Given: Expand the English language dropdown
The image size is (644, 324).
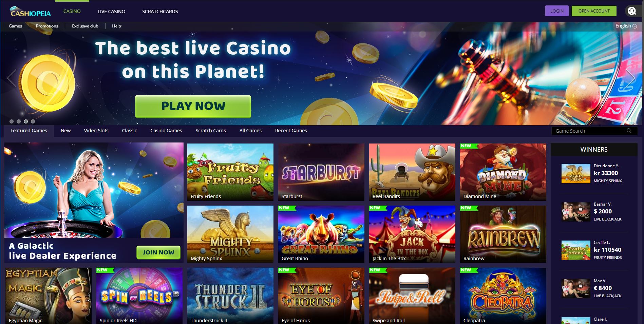Looking at the screenshot, I should [x=626, y=26].
